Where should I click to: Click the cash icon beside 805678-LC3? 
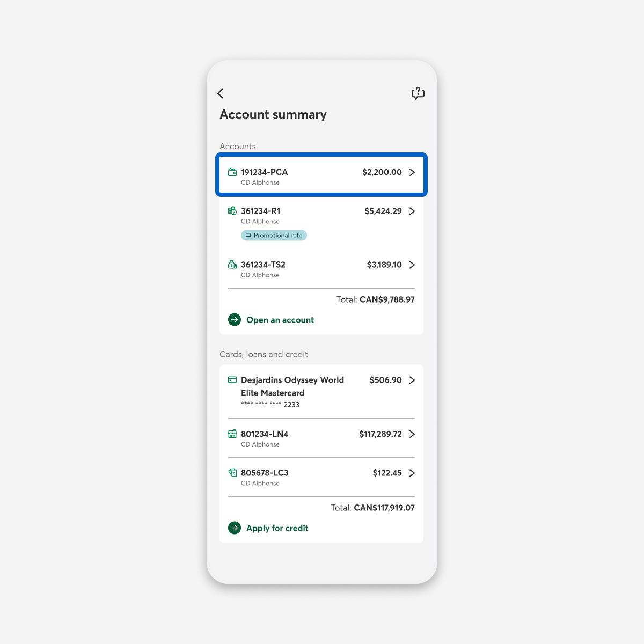[x=232, y=473]
